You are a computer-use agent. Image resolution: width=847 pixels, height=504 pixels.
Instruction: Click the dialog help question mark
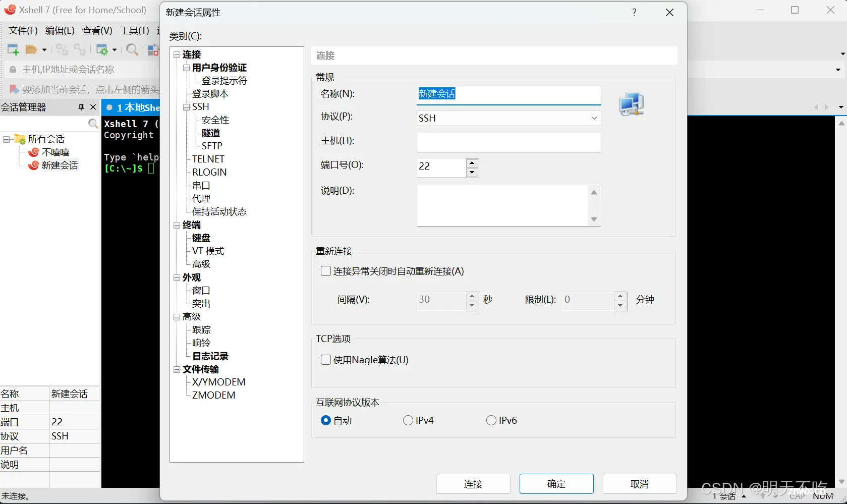click(634, 12)
